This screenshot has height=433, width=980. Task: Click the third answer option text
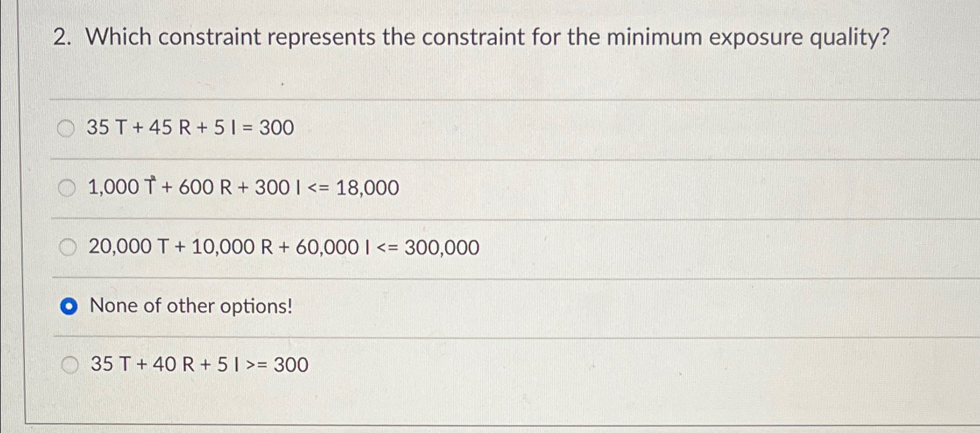[284, 247]
